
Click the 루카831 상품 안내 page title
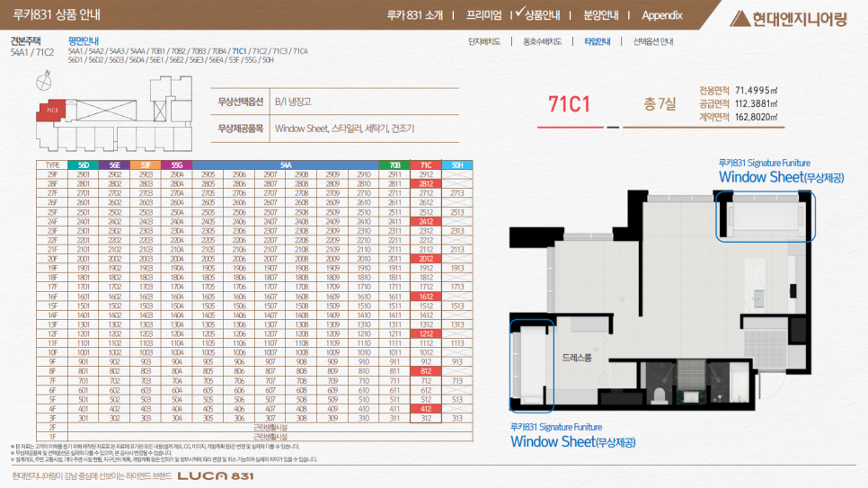tap(57, 14)
